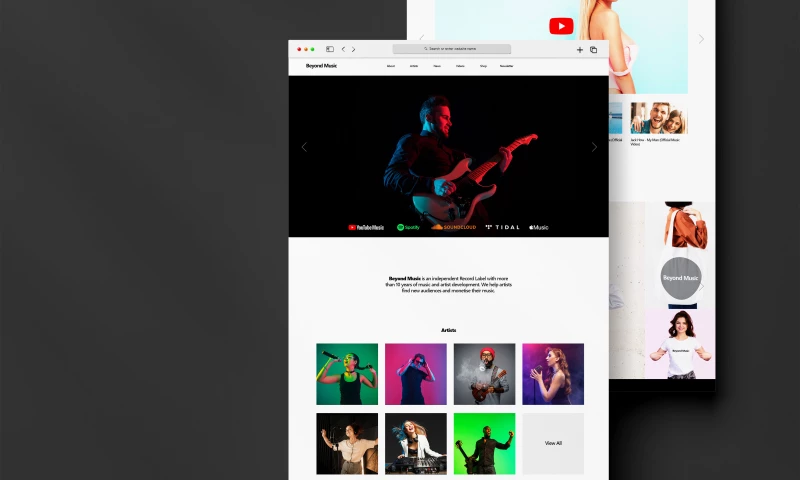Viewport: 800px width, 480px height.
Task: Open the red-beanie guitarist artist tile
Action: pyautogui.click(x=485, y=374)
